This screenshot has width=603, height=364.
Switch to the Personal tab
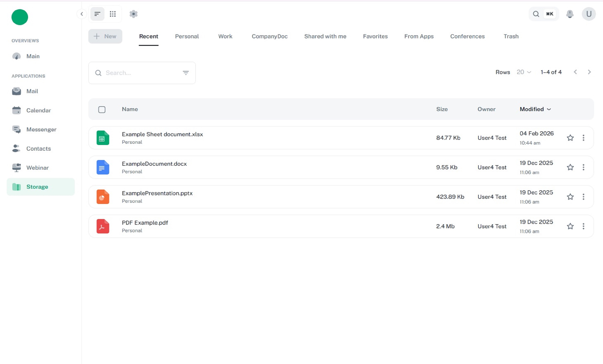[187, 36]
